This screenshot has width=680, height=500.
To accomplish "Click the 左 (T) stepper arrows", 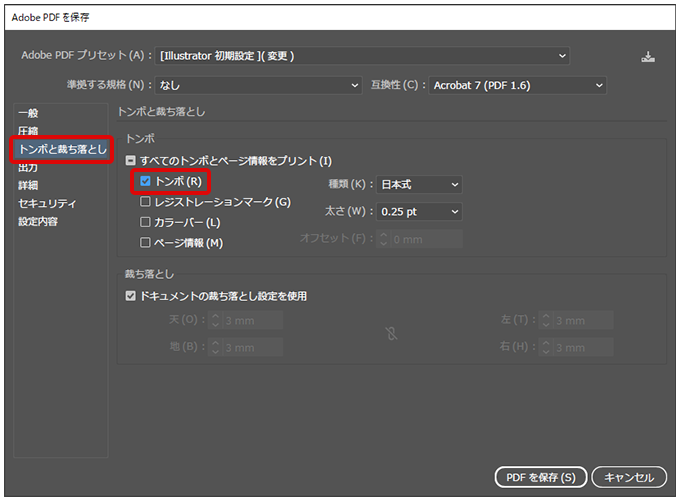I will coord(546,320).
